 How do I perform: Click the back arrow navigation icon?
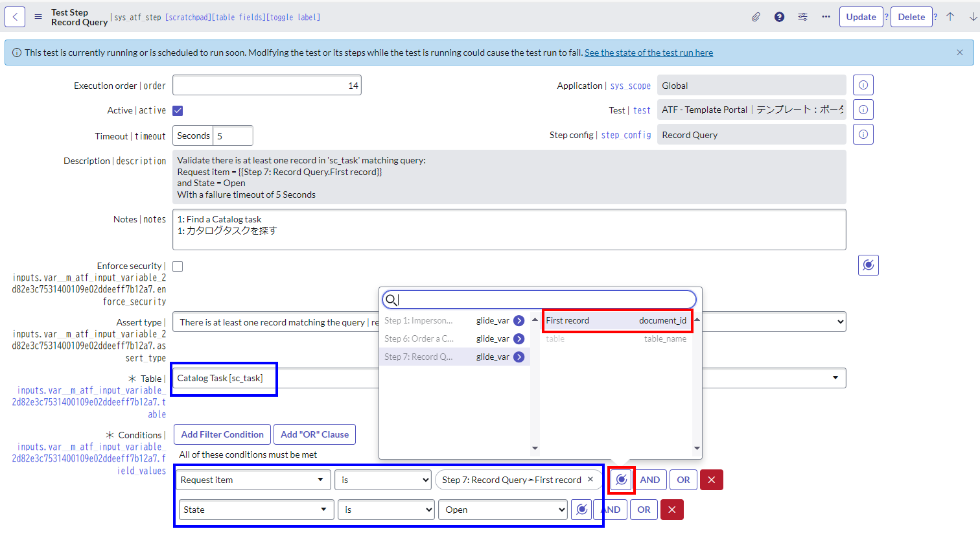(15, 16)
